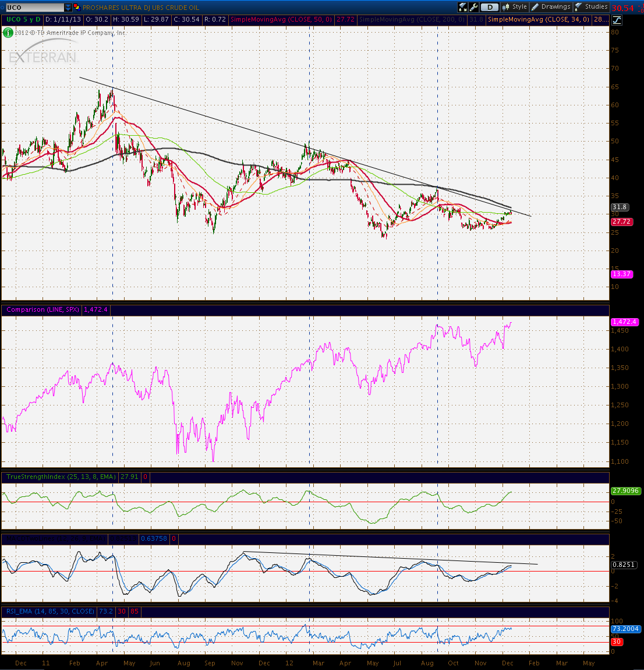The image size is (644, 670).
Task: Click the symbol link color icon
Action: coord(77,7)
